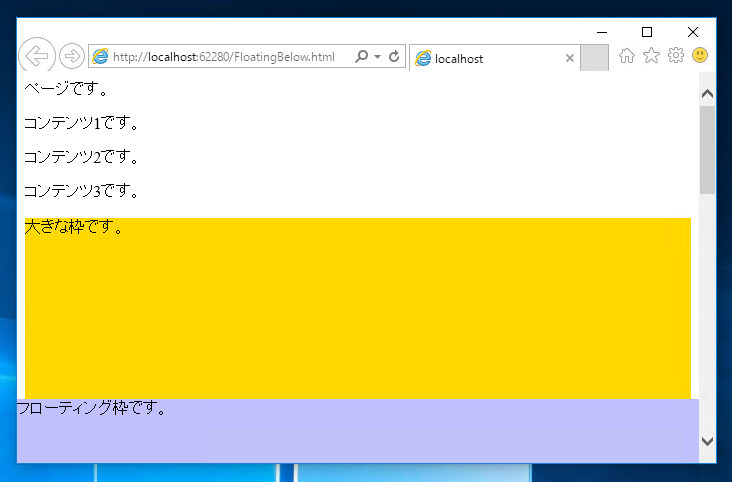The image size is (732, 482).
Task: Send feedback with the smiley face icon
Action: (700, 55)
